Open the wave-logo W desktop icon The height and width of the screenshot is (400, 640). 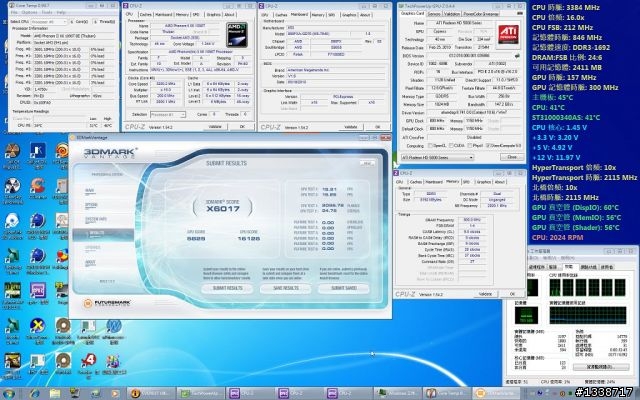tap(113, 326)
